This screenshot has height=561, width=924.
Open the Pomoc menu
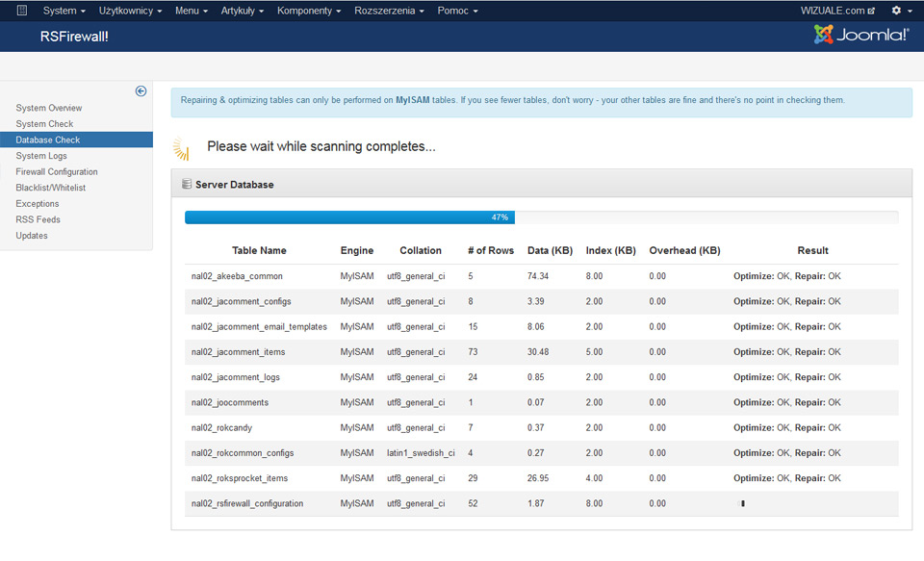tap(457, 11)
